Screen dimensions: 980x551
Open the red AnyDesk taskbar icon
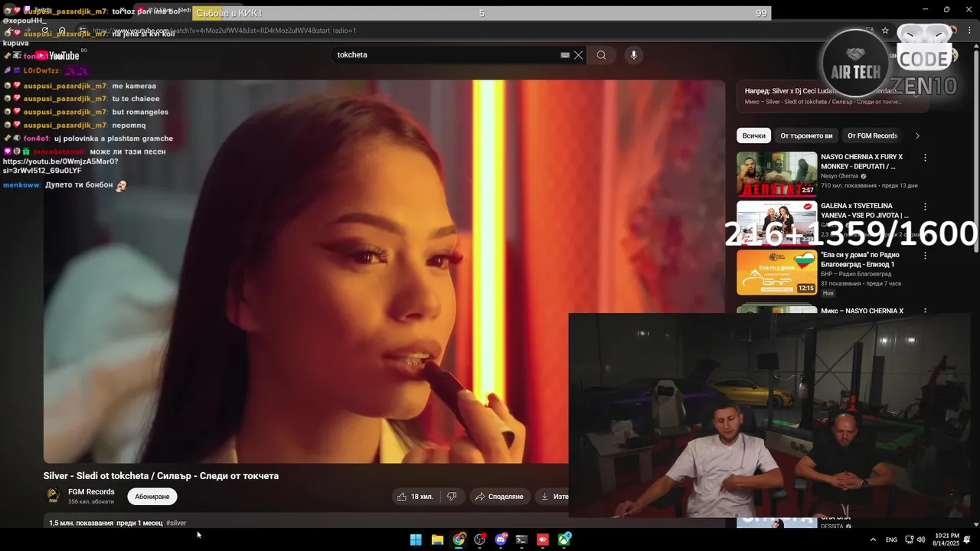(543, 540)
